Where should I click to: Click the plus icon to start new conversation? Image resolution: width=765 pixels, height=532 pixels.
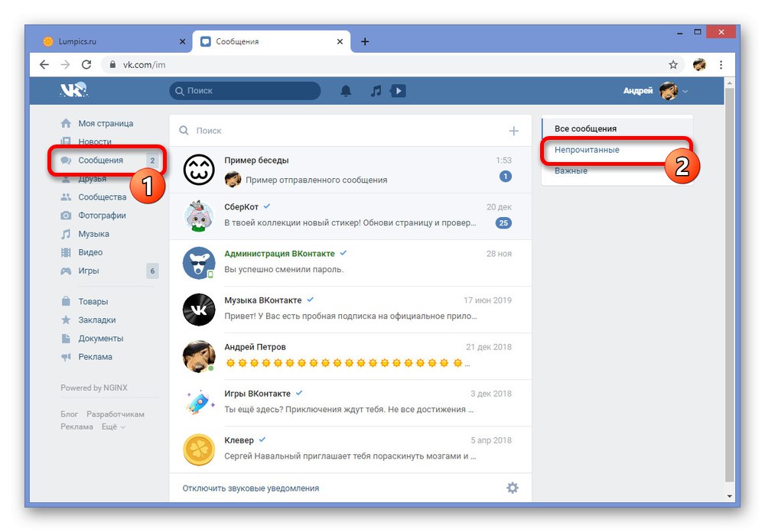click(x=514, y=131)
